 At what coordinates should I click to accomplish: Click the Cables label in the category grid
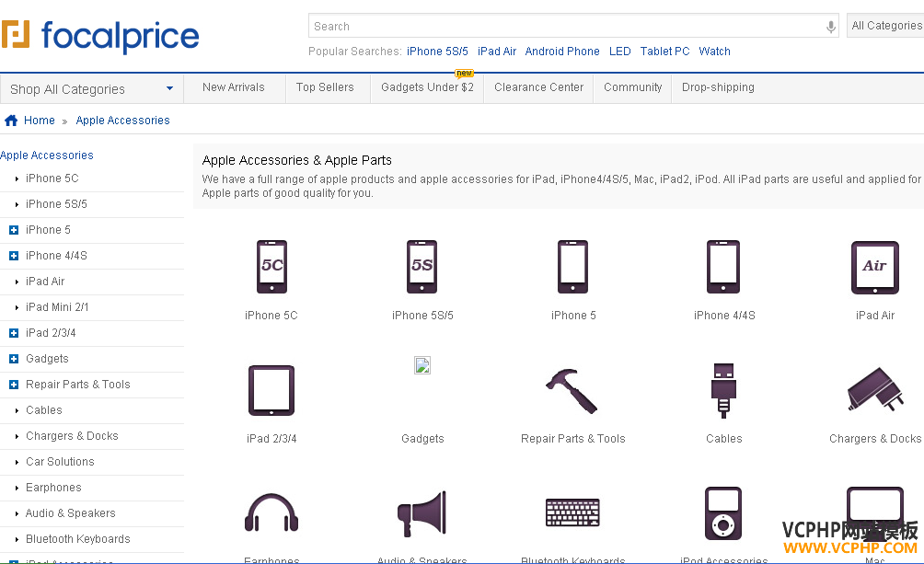pyautogui.click(x=723, y=439)
